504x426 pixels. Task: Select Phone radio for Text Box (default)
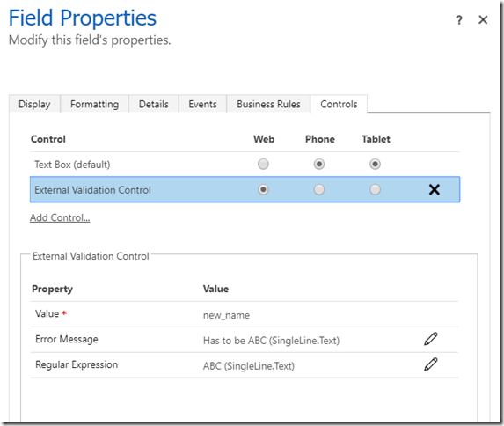coord(319,164)
